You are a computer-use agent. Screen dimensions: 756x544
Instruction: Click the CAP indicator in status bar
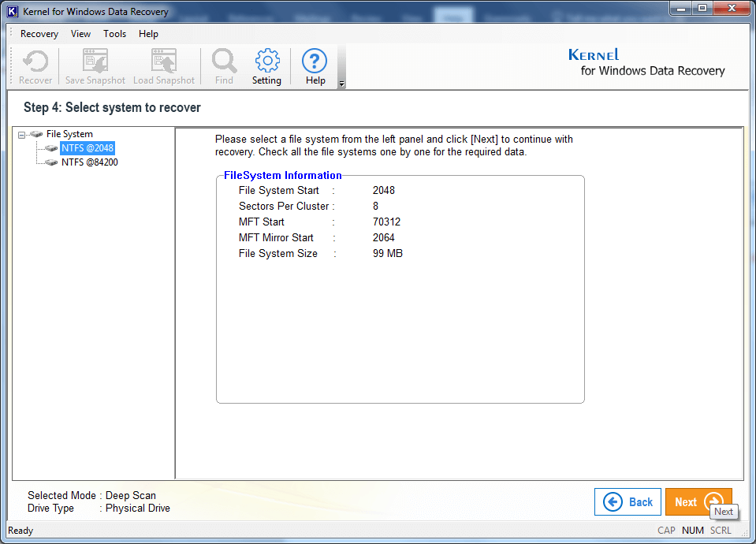pos(666,531)
